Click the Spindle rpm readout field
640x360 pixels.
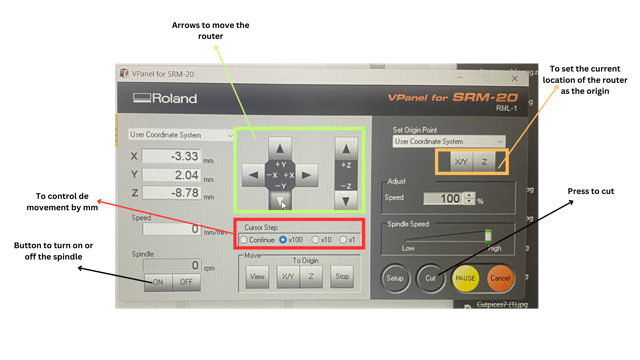[x=172, y=265]
